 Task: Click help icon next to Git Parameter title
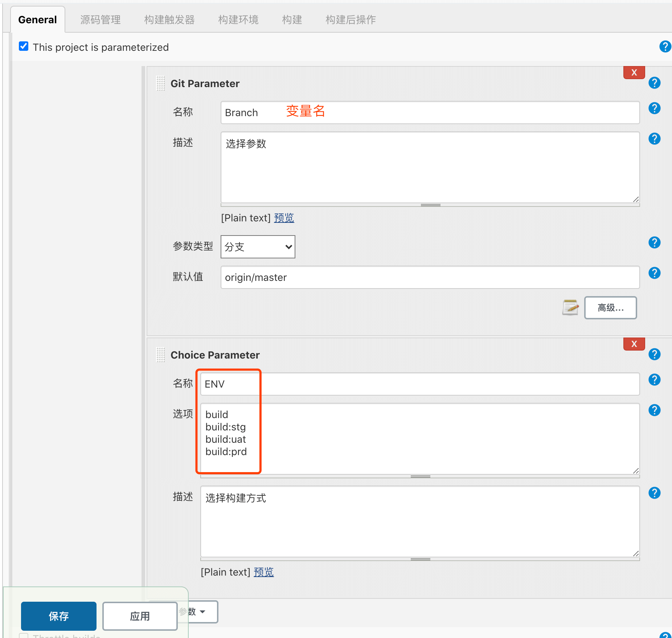tap(654, 83)
